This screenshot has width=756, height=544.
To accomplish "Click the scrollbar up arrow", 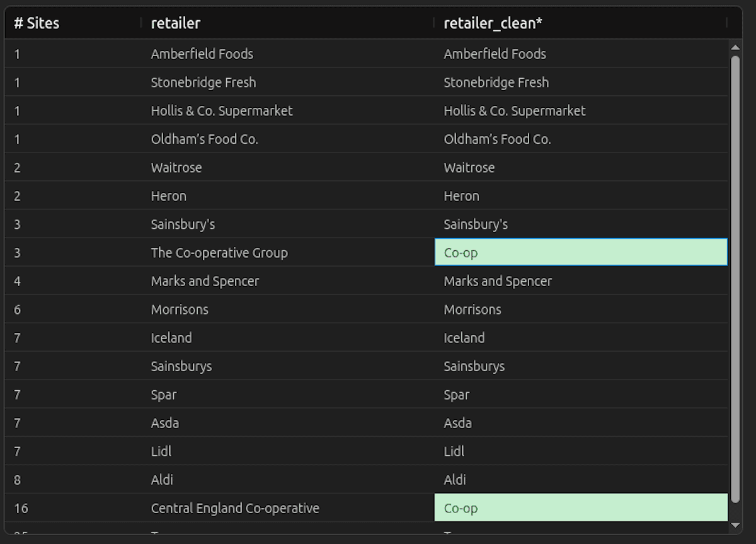I will pyautogui.click(x=735, y=47).
